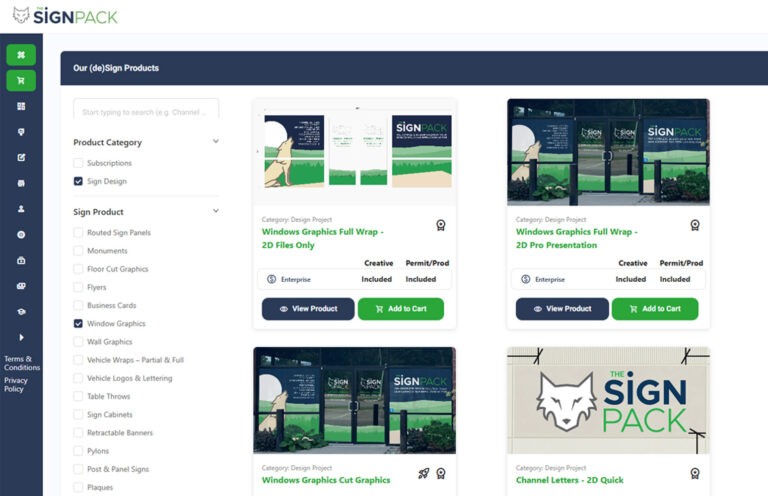Click the SignPack wolf logo
Viewport: 768px width, 496px height.
pyautogui.click(x=65, y=16)
